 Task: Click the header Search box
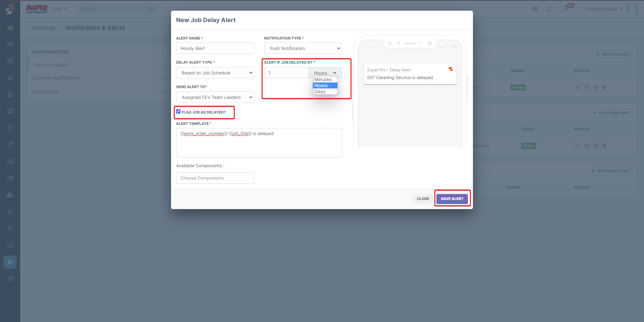click(117, 9)
